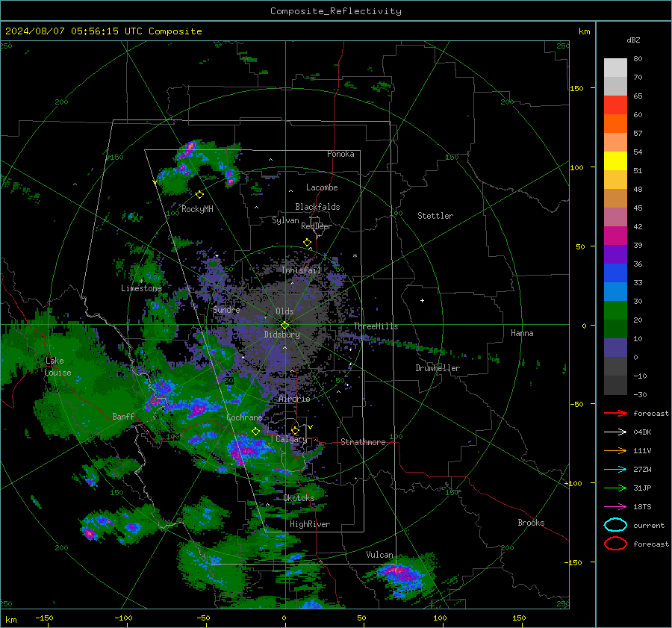Viewport: 672px width, 628px height.
Task: Click the 80 dBZ color swatch
Action: (615, 67)
